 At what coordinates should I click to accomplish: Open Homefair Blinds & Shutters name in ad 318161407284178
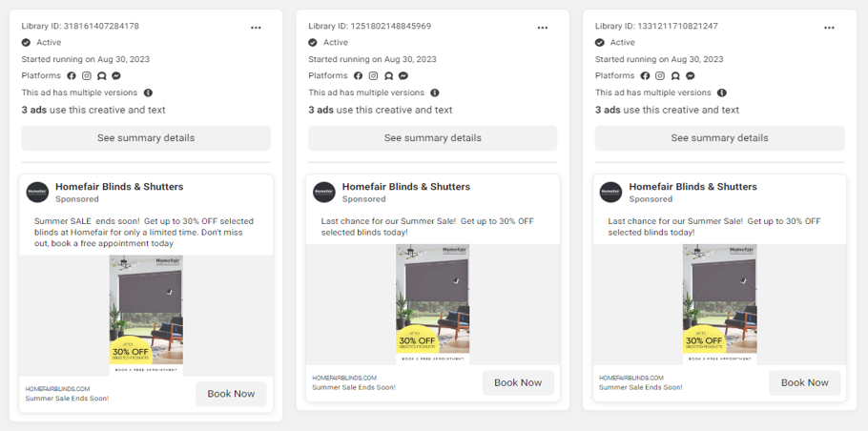coord(119,187)
